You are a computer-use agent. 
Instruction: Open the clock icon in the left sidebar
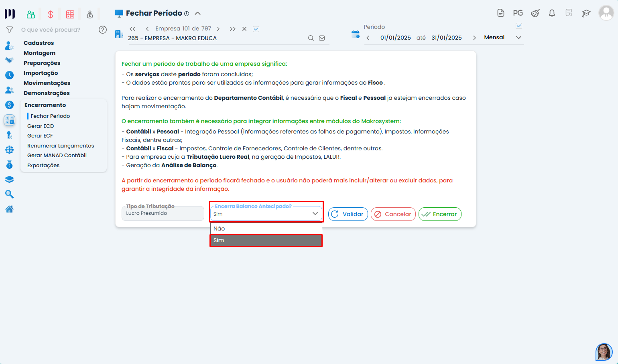(x=10, y=75)
